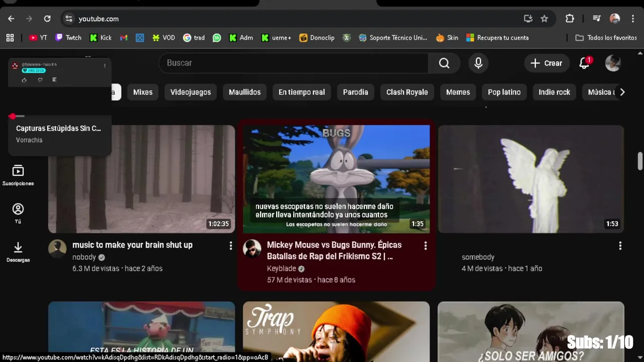Open options menu for the Mickey Mouse video
Image resolution: width=644 pixels, height=362 pixels.
pyautogui.click(x=426, y=245)
